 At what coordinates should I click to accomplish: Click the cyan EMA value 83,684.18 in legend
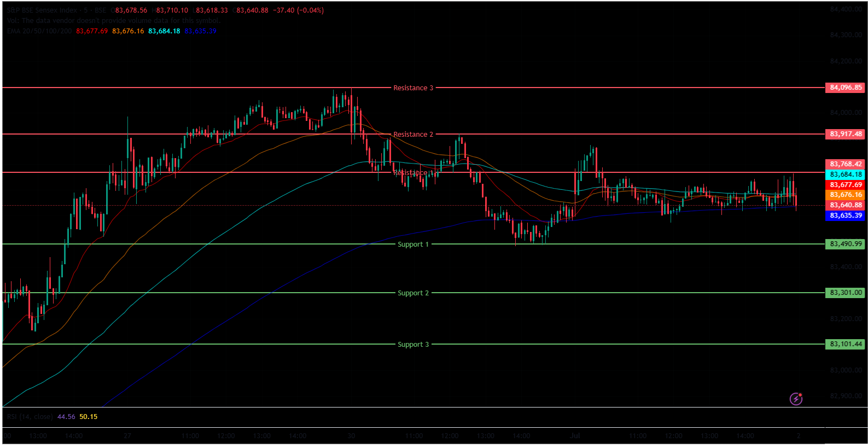tap(164, 31)
